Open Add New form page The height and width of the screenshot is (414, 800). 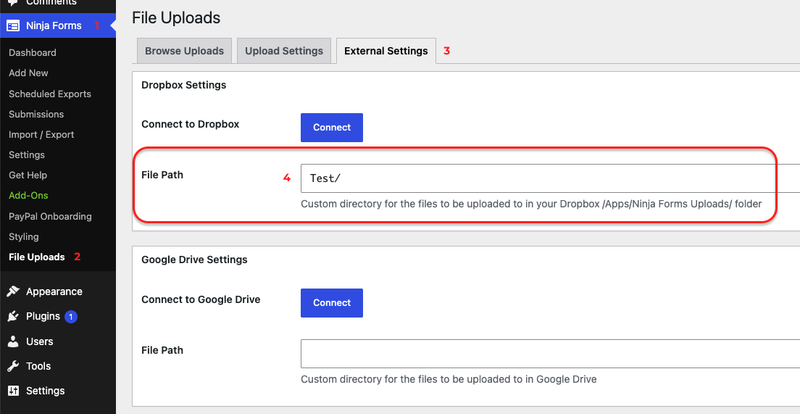(28, 73)
